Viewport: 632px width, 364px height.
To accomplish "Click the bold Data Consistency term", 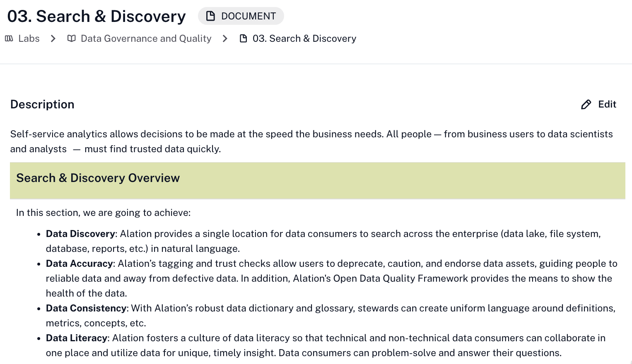I will [86, 308].
